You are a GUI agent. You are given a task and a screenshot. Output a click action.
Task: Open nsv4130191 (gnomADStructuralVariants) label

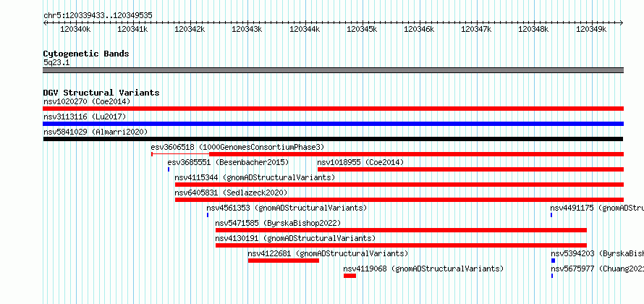coord(295,238)
